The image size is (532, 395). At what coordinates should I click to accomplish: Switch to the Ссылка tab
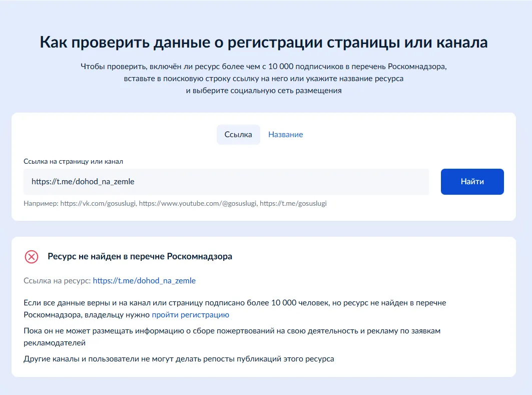(238, 134)
